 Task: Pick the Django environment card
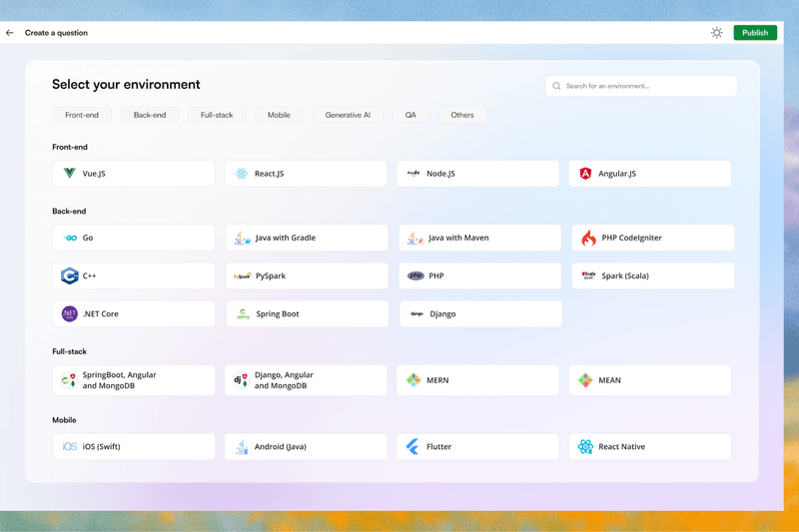[480, 313]
